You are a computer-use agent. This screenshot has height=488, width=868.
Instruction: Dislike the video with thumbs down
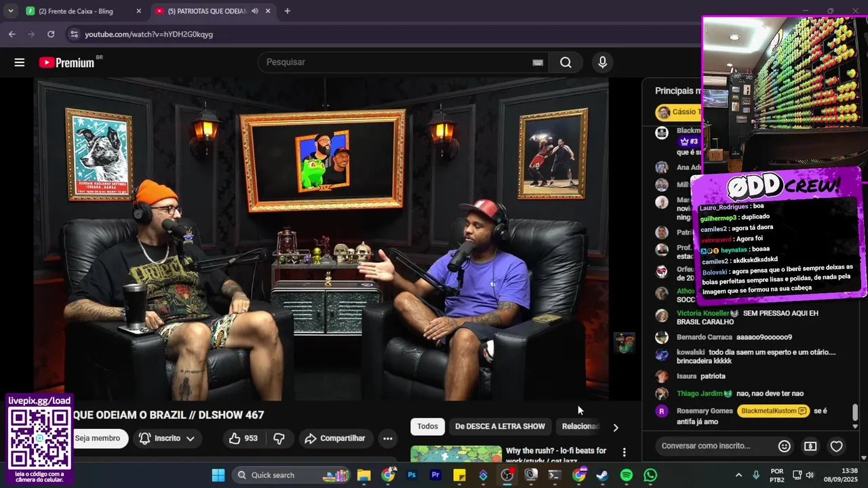point(279,439)
